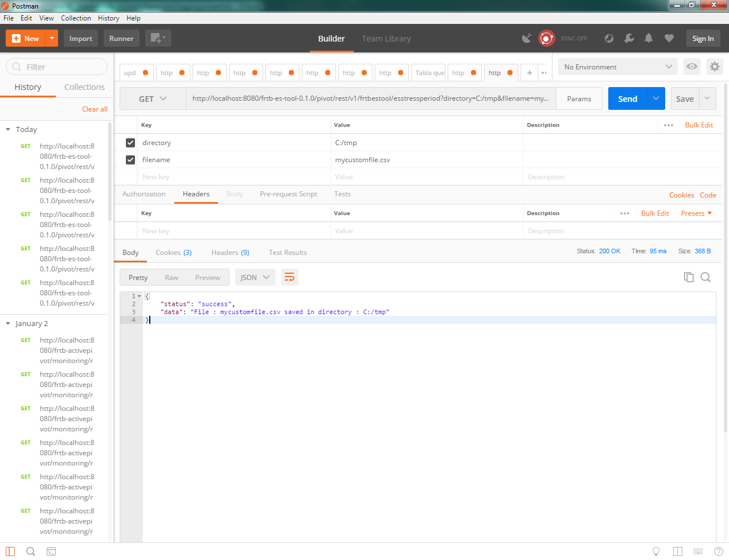729x560 pixels.
Task: Uncheck the filename parameter checkbox
Action: [130, 160]
